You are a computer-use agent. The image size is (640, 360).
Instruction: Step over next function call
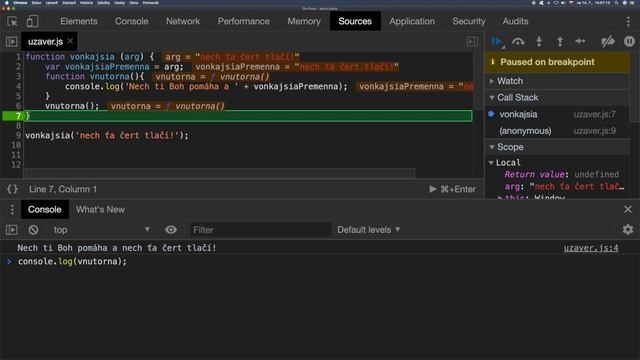click(518, 41)
